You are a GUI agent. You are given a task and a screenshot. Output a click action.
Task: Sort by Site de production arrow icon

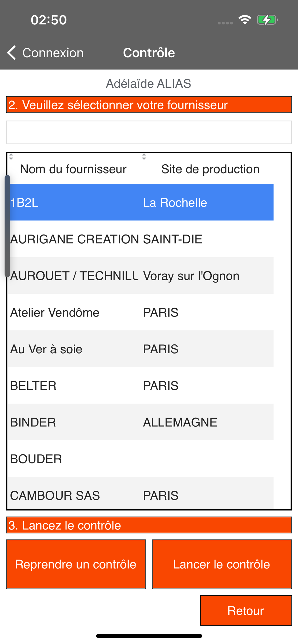144,157
